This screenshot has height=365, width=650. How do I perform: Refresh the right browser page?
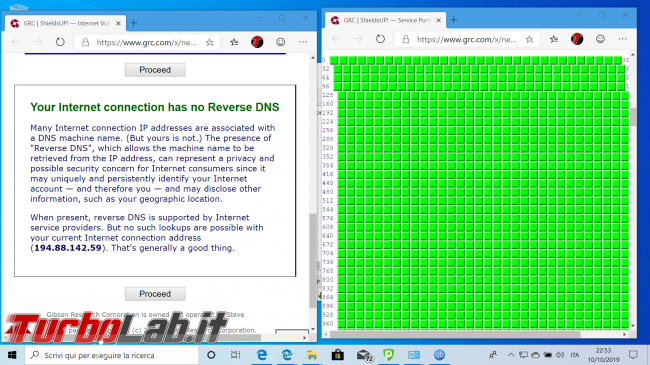[x=380, y=39]
